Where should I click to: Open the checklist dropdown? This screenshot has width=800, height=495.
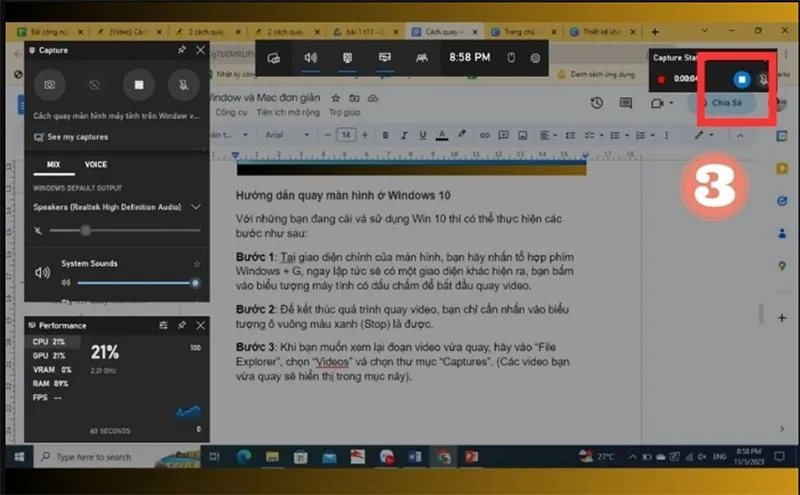(593, 135)
